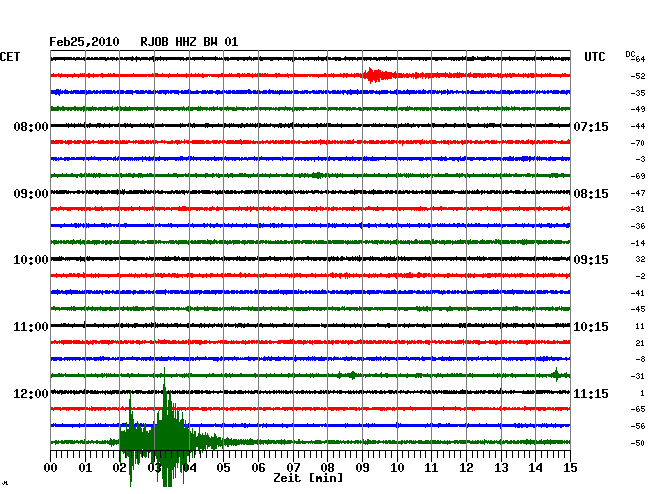650x494 pixels.
Task: Select the DC offset value -52
Action: point(638,76)
